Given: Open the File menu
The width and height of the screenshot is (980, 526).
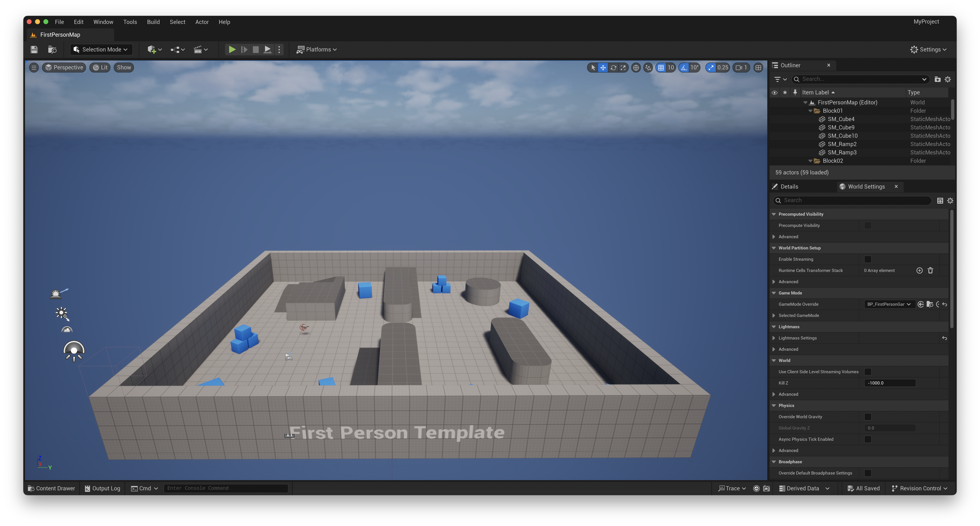Looking at the screenshot, I should pyautogui.click(x=59, y=22).
